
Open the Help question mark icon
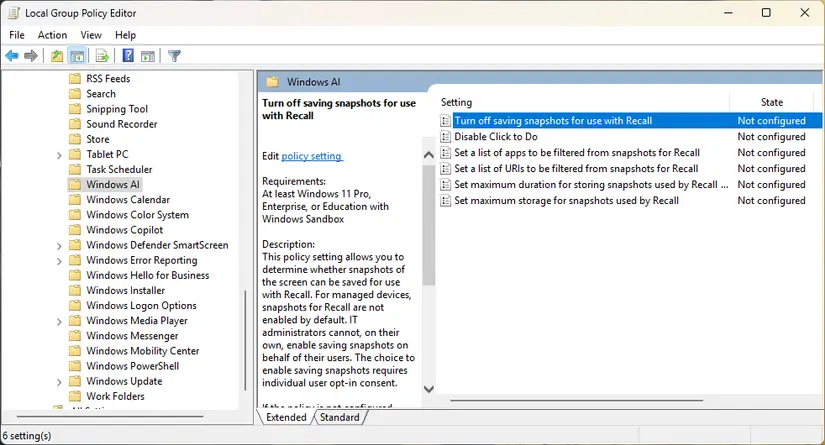pos(127,56)
